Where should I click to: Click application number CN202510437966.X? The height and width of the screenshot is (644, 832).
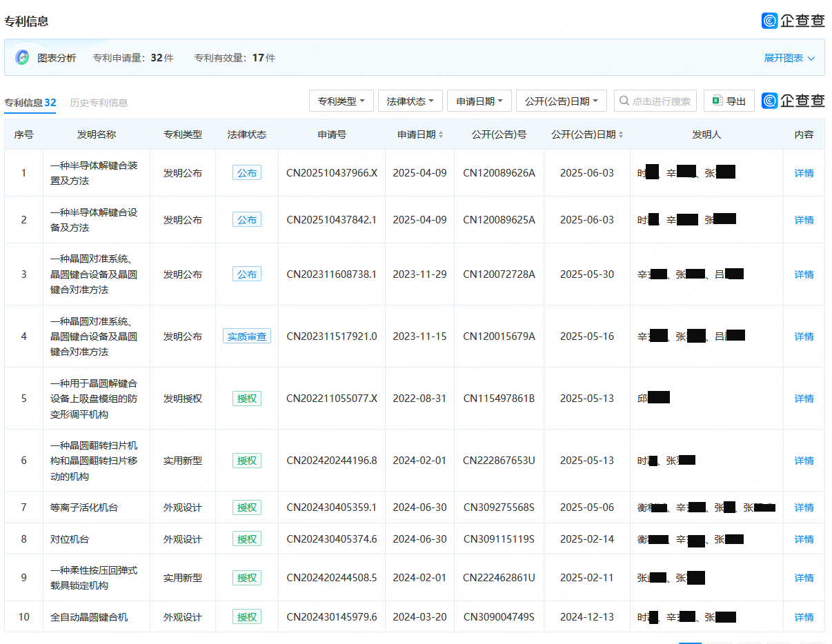click(x=332, y=173)
